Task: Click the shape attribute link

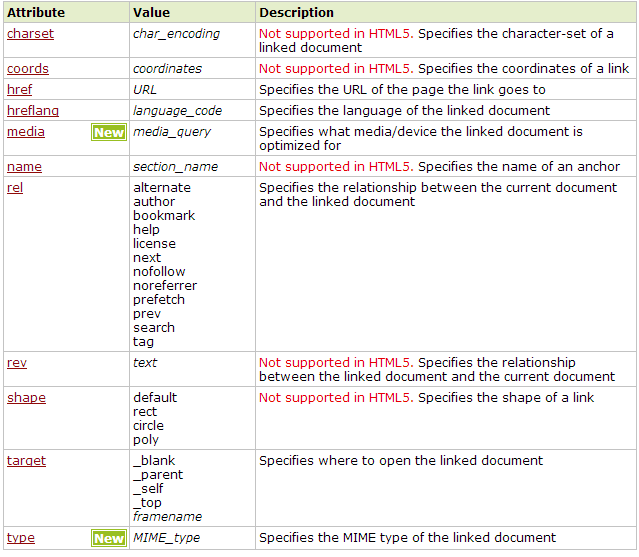Action: tap(26, 398)
